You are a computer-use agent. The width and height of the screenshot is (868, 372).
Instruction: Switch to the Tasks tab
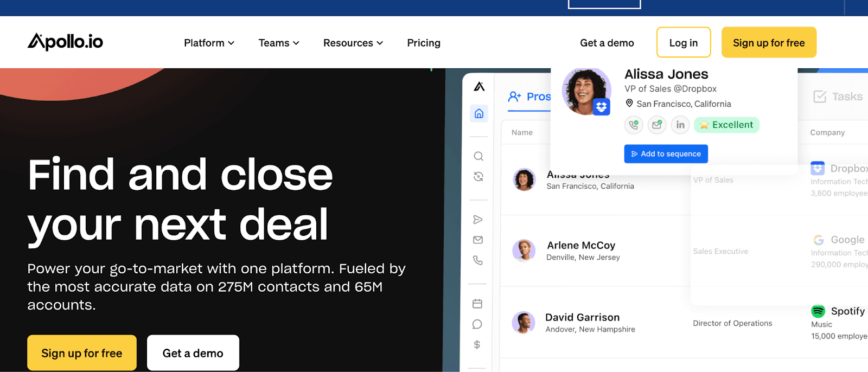coord(838,97)
